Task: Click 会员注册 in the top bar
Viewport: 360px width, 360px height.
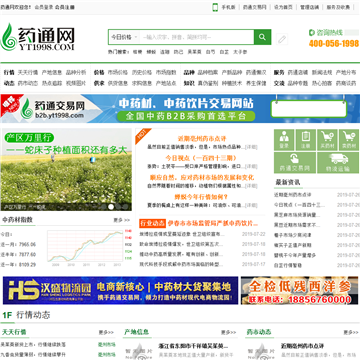Action: [65, 7]
